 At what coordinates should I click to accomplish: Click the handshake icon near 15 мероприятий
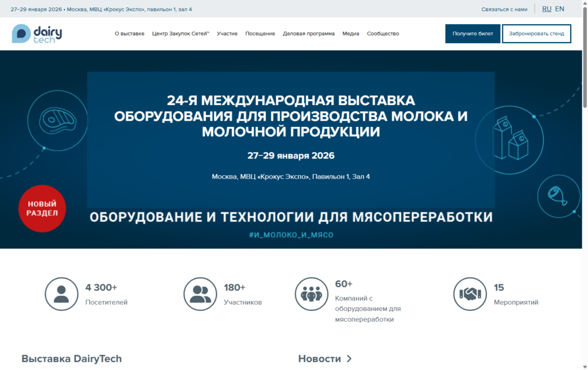[470, 294]
